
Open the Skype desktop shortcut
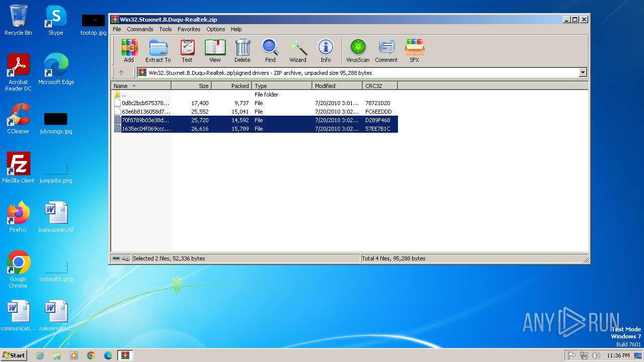coord(55,20)
